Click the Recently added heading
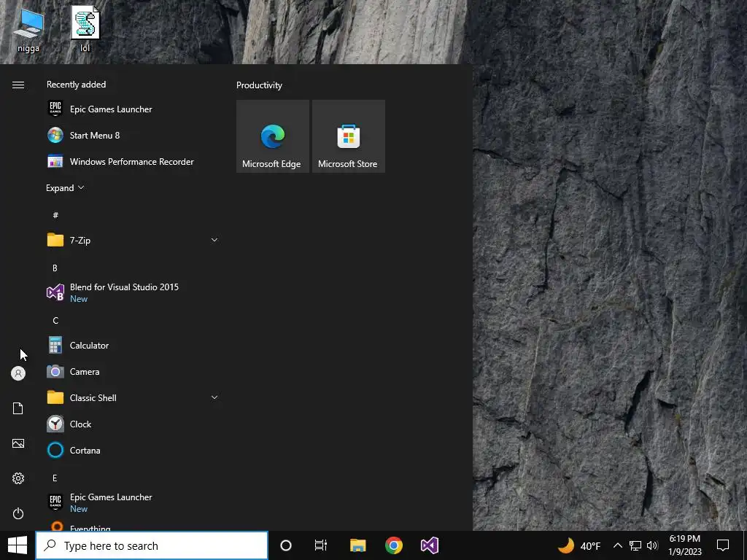747x560 pixels. click(x=76, y=85)
